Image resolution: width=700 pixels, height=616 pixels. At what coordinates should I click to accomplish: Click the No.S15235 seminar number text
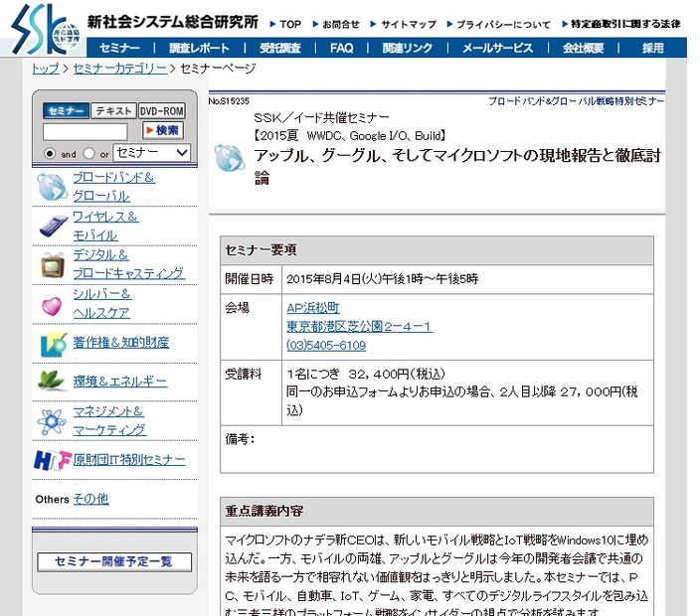click(x=229, y=101)
